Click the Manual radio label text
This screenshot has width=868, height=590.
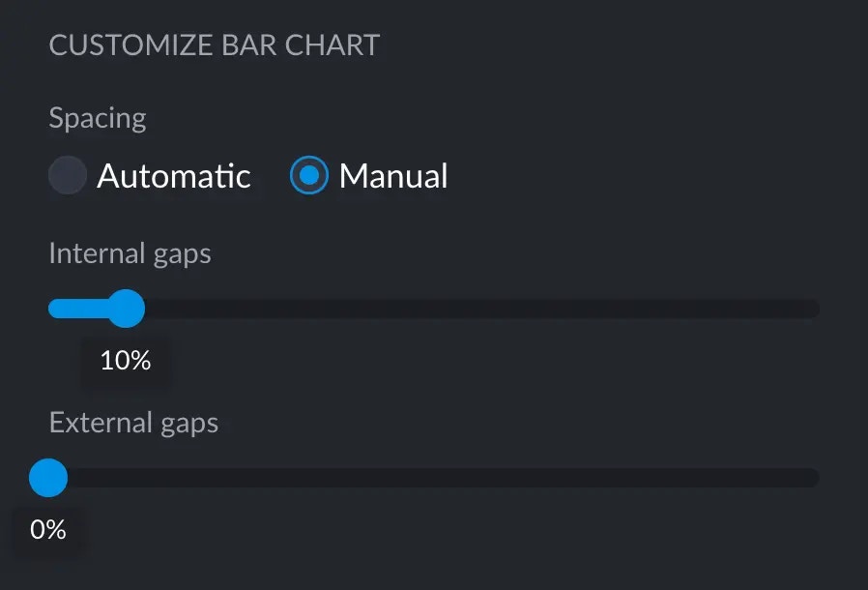[x=392, y=176]
